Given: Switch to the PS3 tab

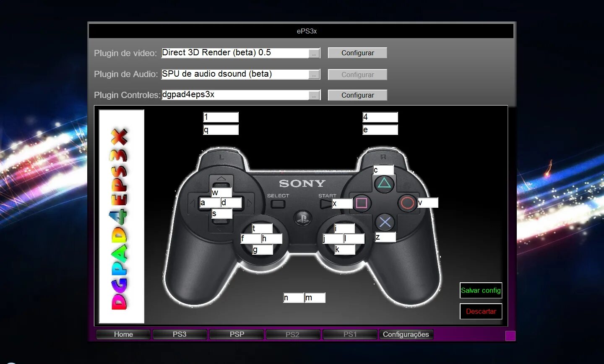Looking at the screenshot, I should [180, 334].
